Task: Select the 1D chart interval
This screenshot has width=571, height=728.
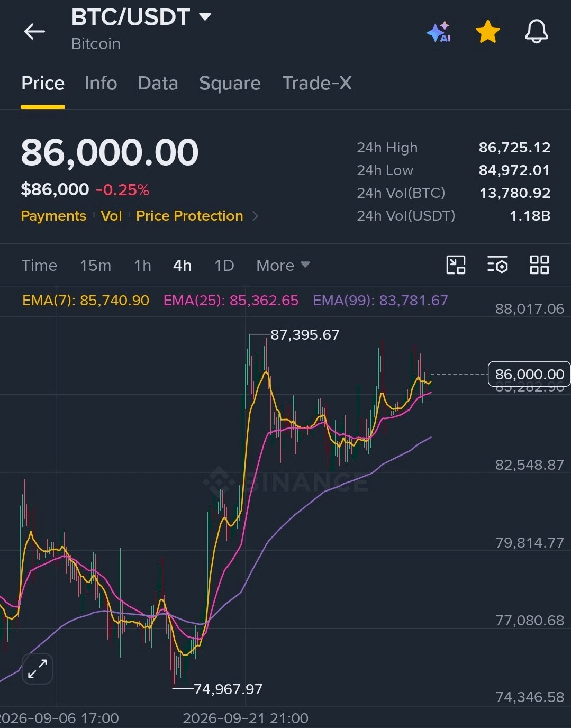Action: tap(224, 265)
